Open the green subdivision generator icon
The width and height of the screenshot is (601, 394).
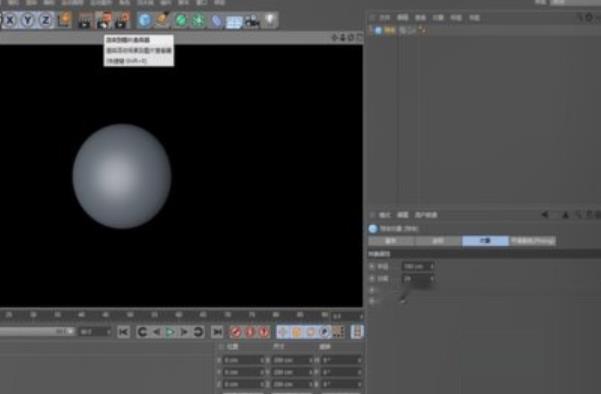tap(181, 20)
